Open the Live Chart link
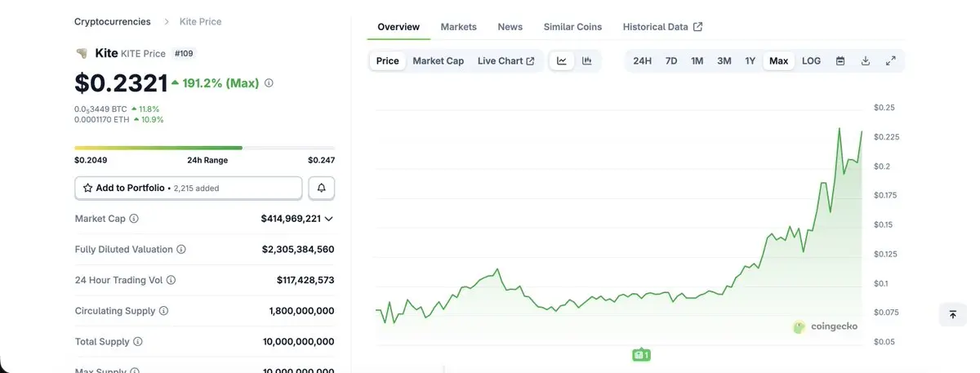Screen dimensions: 980x373 point(506,60)
